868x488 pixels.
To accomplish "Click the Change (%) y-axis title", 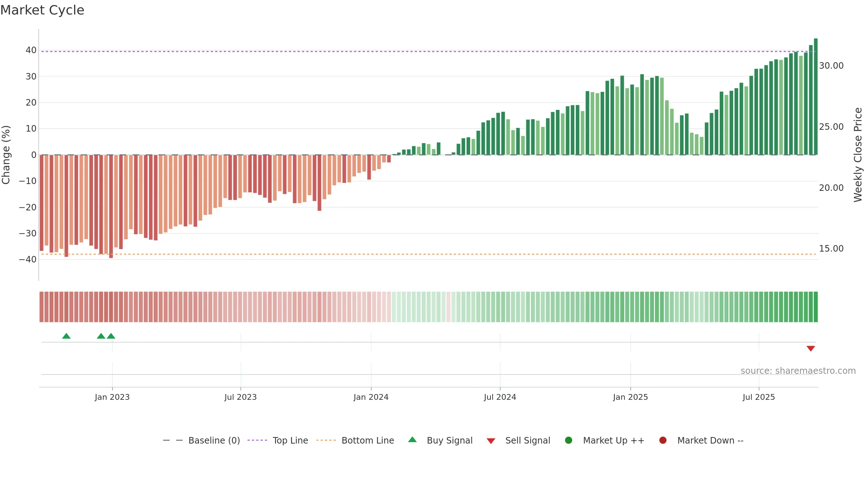I will [6, 155].
